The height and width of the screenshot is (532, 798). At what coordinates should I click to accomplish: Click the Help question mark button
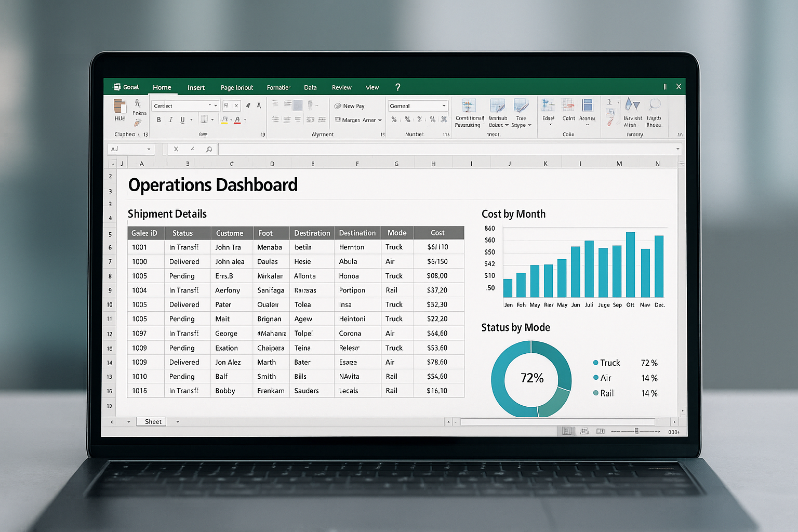click(397, 87)
